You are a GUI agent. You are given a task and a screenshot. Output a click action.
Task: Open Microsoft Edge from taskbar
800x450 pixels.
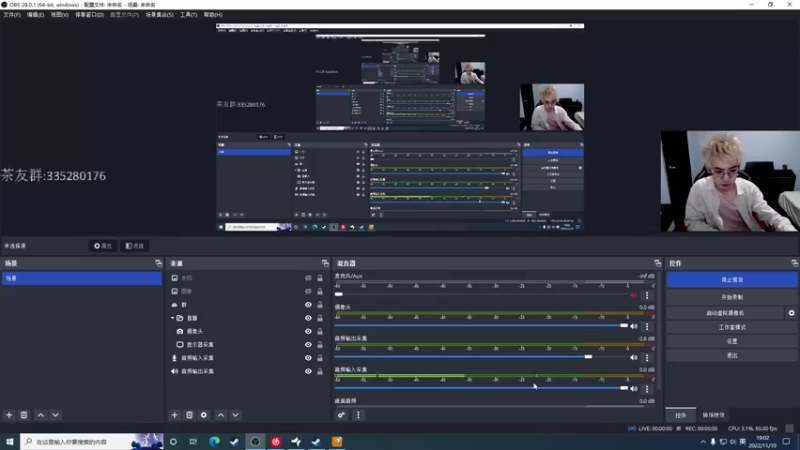point(214,442)
